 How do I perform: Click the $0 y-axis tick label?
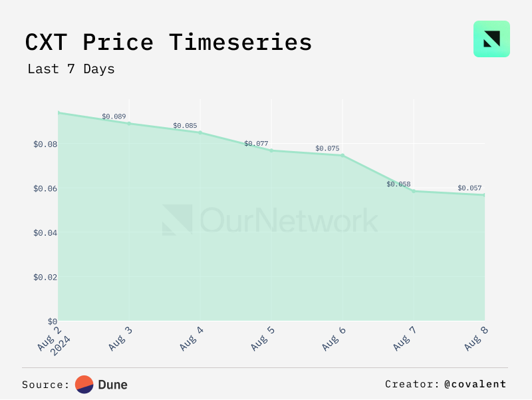51,321
